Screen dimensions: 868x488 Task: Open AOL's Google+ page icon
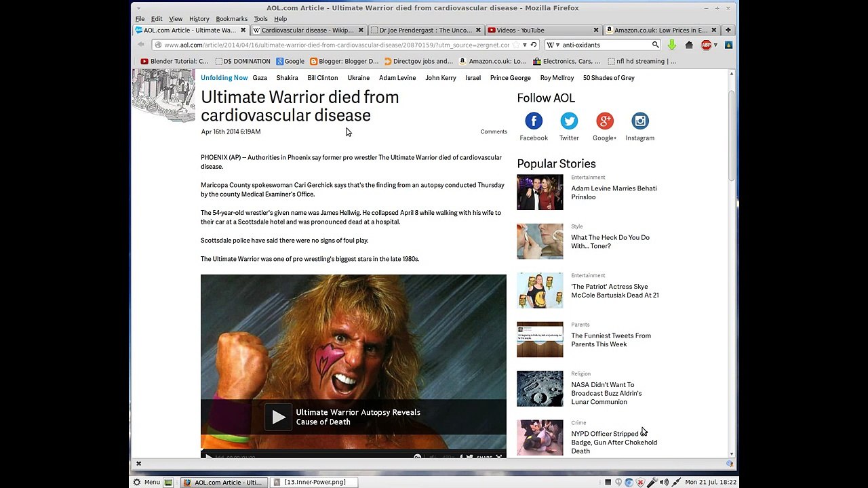click(x=604, y=121)
